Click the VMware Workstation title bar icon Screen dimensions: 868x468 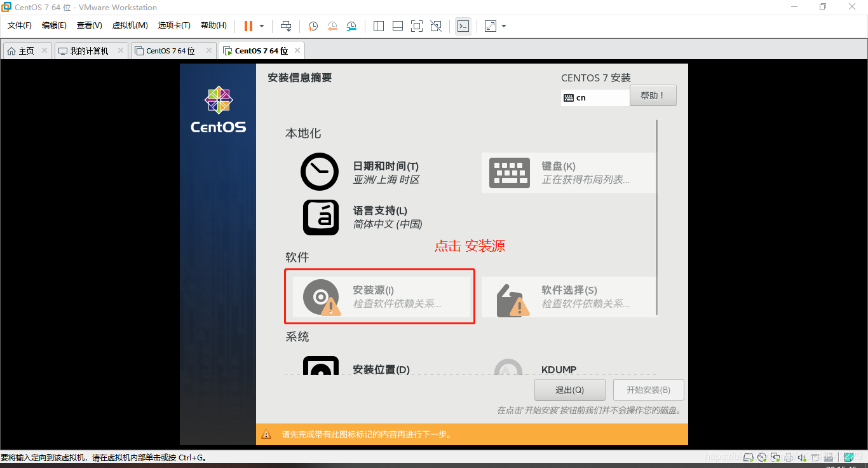7,7
